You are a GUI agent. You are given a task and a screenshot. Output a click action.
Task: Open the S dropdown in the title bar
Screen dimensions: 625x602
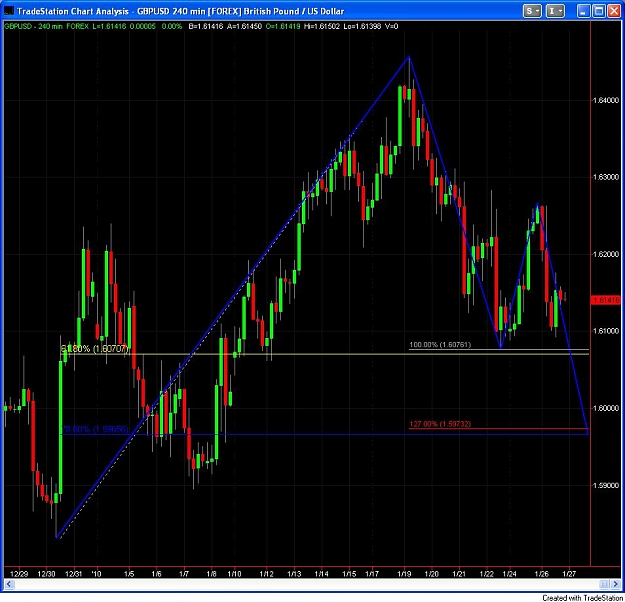[x=533, y=11]
